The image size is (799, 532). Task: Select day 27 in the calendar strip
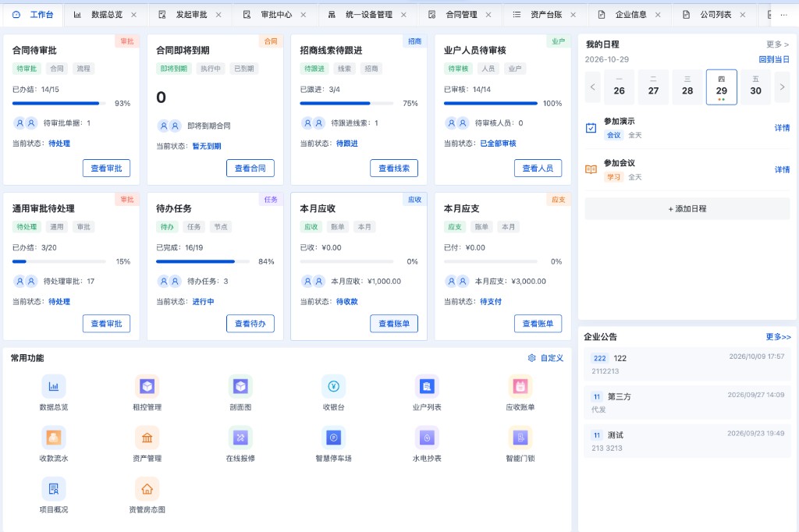point(653,87)
